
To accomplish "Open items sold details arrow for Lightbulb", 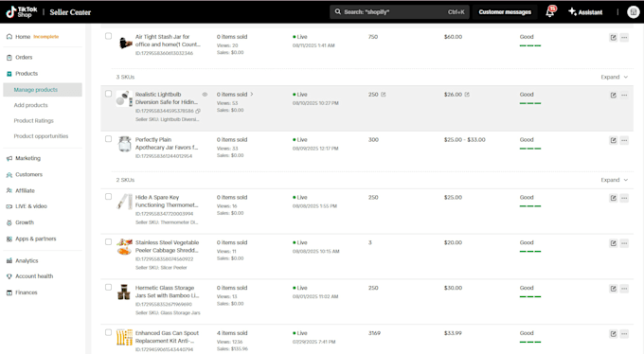I will pos(252,94).
